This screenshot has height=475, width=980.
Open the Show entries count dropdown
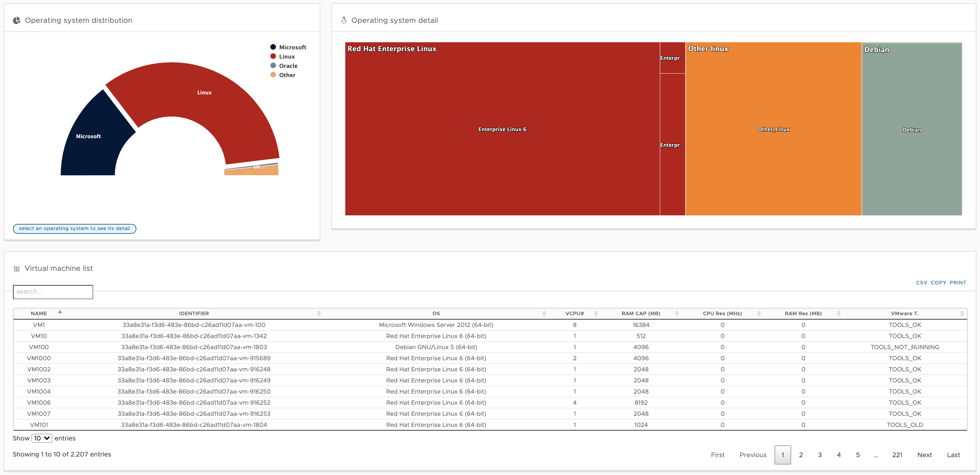tap(42, 438)
